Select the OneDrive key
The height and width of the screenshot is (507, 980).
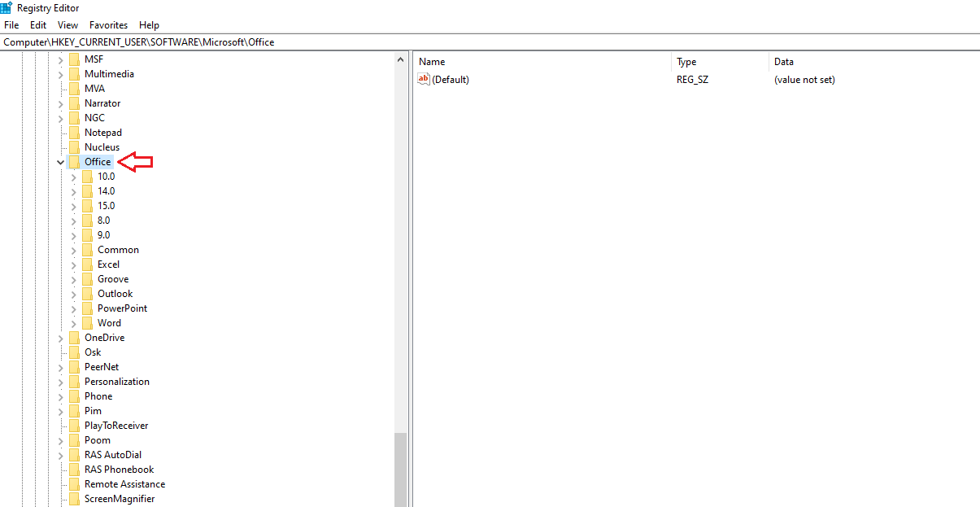pos(104,338)
